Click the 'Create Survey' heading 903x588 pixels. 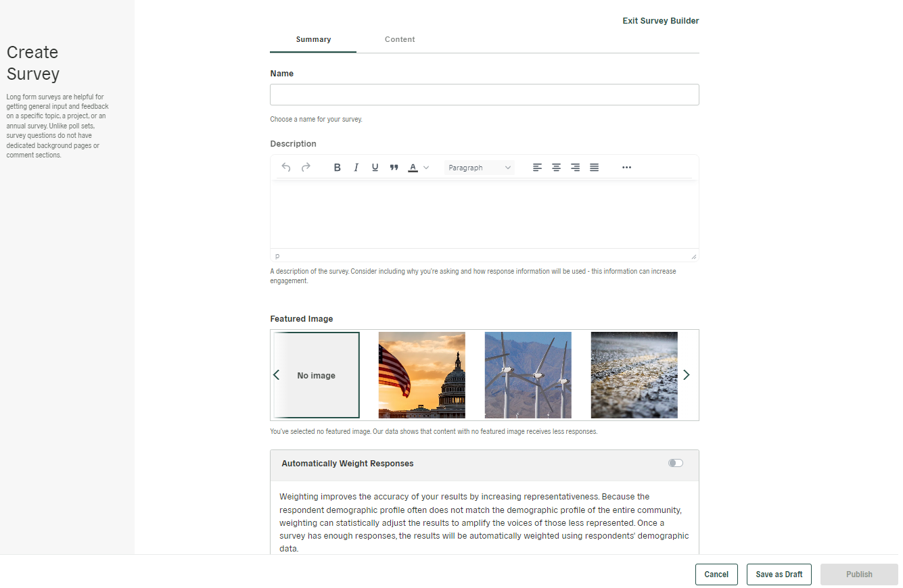point(33,63)
